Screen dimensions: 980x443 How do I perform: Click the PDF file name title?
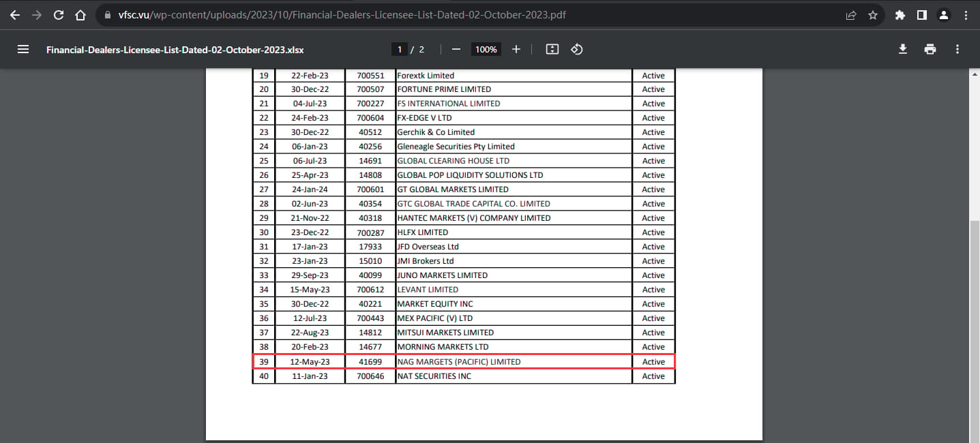pyautogui.click(x=175, y=50)
